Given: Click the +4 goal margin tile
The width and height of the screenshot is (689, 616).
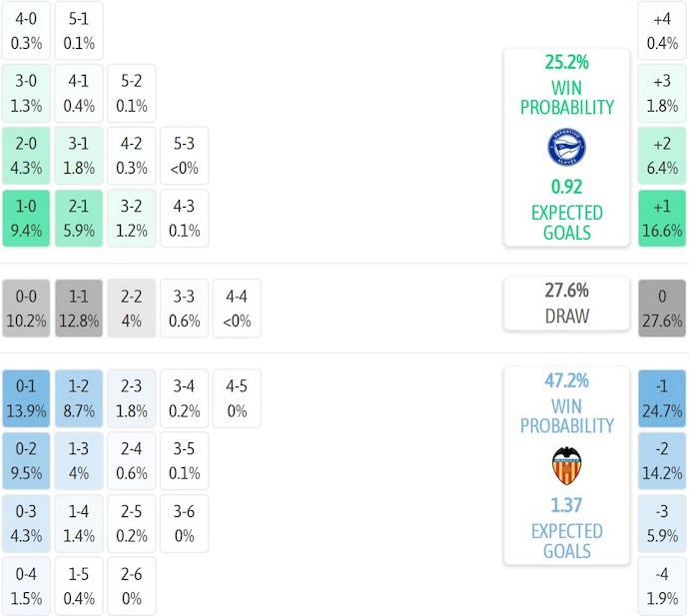Looking at the screenshot, I should click(662, 30).
